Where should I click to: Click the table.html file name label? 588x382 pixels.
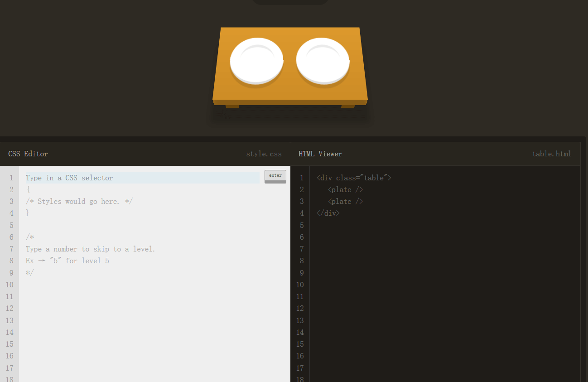551,154
